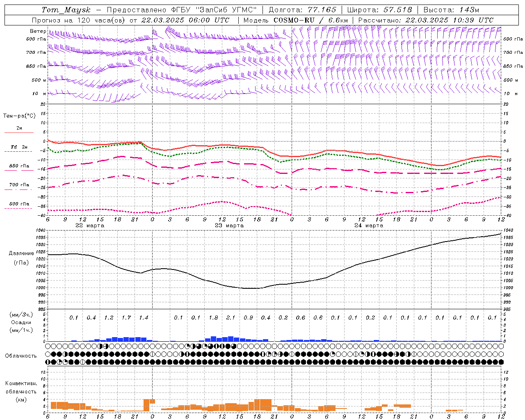Click 'Рассчитано: 22.03.2025 10:39 UTC' timestamp
This screenshot has height=420, width=525.
click(426, 20)
